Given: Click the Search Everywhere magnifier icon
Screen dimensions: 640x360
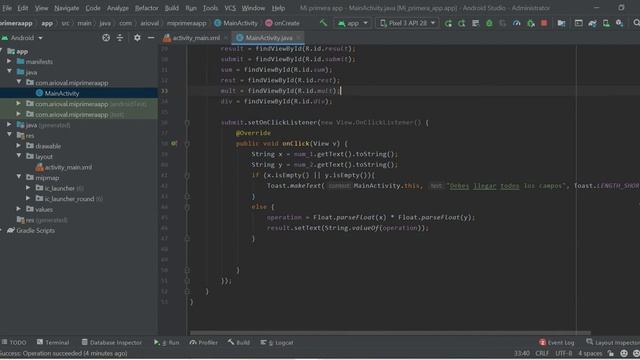Looking at the screenshot, I should coord(636,23).
